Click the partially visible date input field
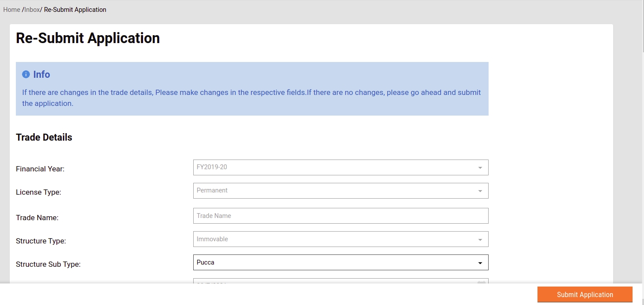Viewport: 644px width, 305px height. [335, 281]
